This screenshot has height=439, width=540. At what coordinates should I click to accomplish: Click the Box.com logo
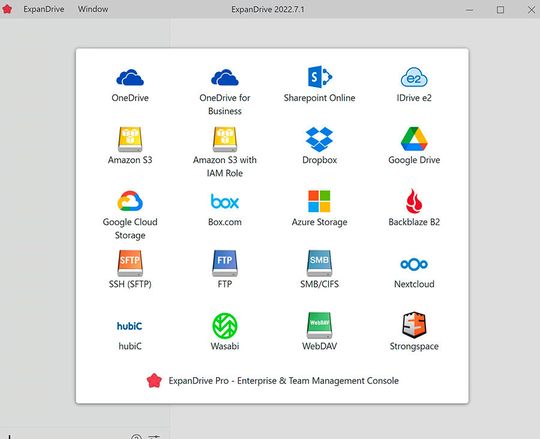click(225, 201)
